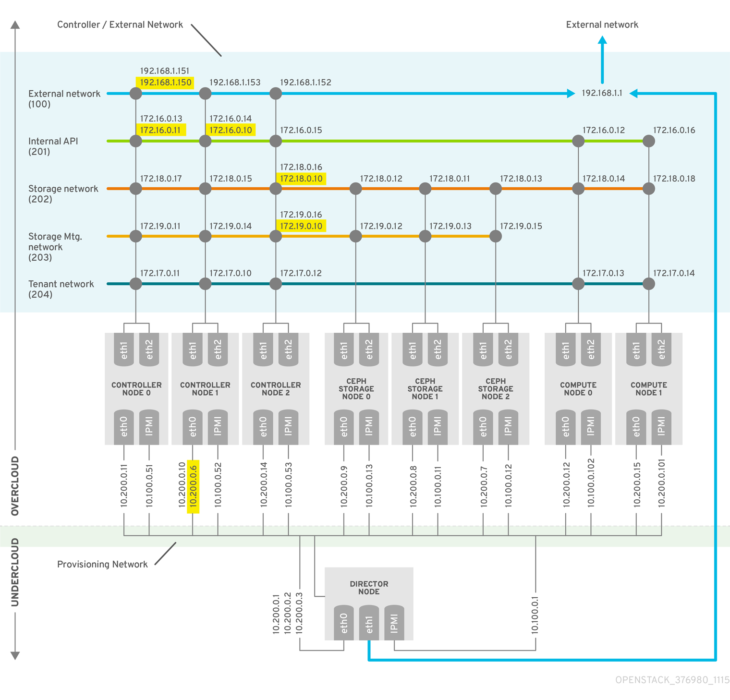730x700 pixels.
Task: Select IPMI port on Compute Node 1
Action: click(x=661, y=427)
